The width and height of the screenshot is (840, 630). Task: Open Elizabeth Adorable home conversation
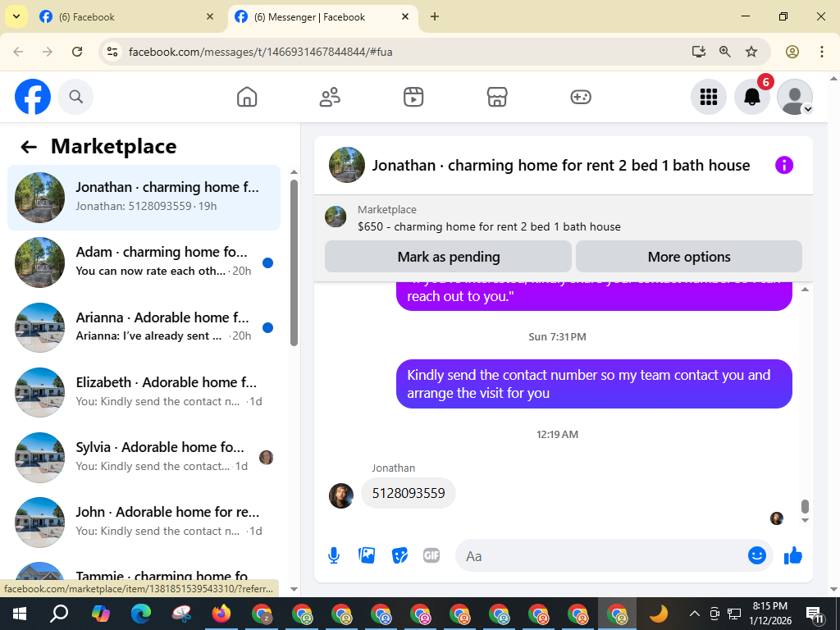click(x=144, y=392)
